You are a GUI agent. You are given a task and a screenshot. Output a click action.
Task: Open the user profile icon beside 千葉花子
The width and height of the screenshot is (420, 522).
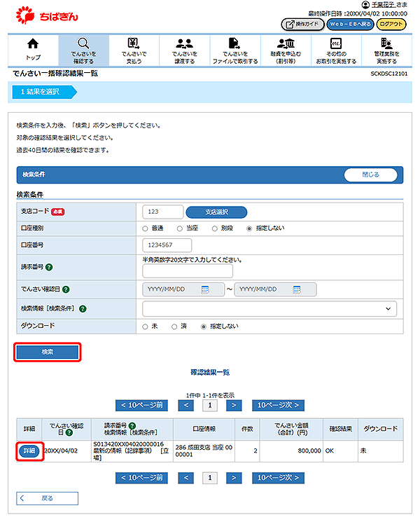(365, 5)
